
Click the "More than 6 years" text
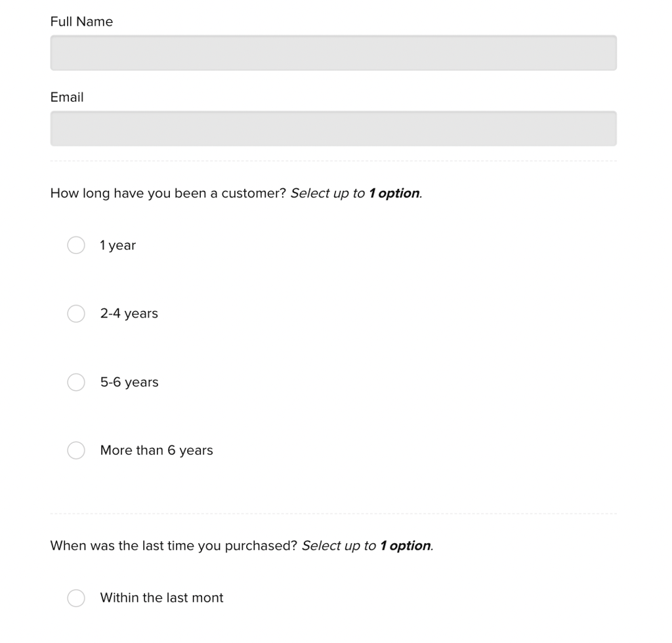(157, 451)
